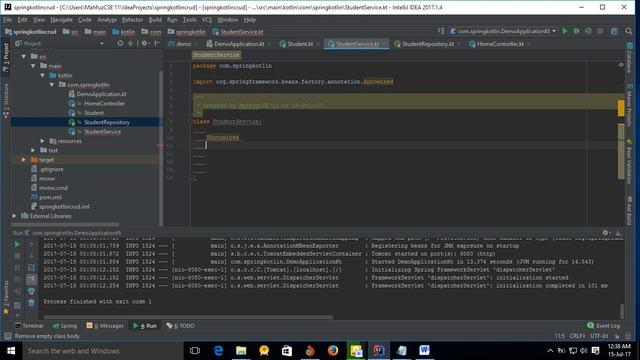Click the Make Project build icon
This screenshot has width=640, height=360.
441,31
